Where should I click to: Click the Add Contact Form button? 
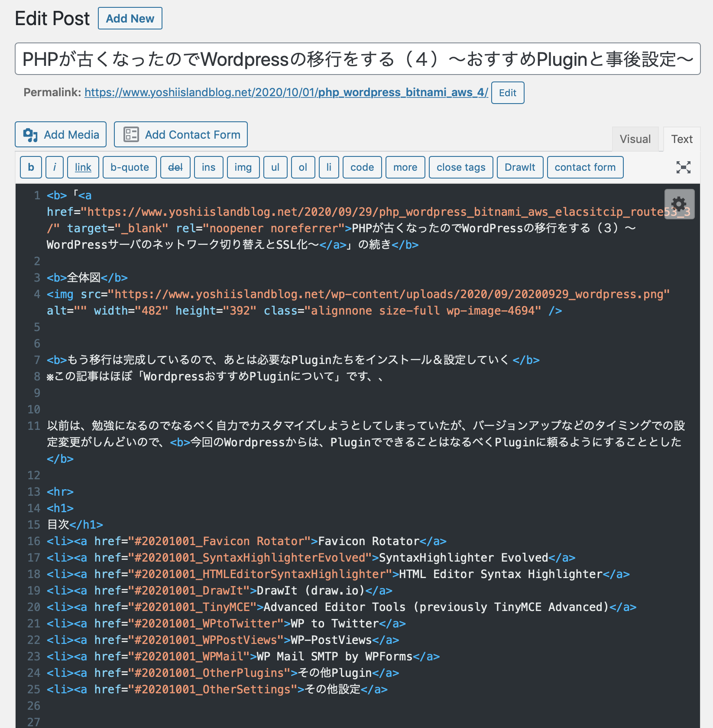pyautogui.click(x=181, y=134)
